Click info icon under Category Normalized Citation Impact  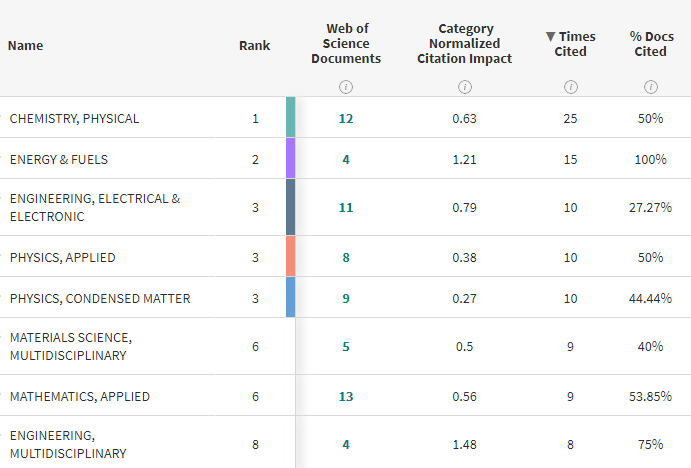click(464, 87)
